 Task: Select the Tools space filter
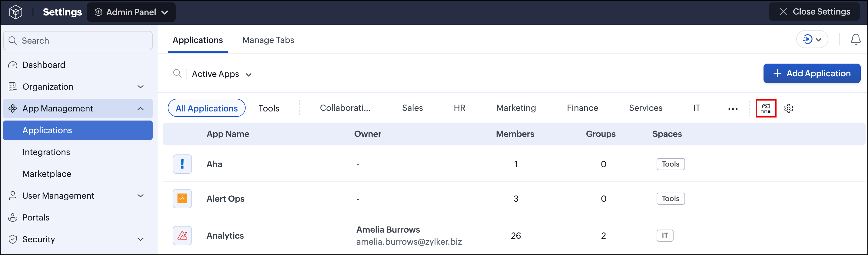269,108
